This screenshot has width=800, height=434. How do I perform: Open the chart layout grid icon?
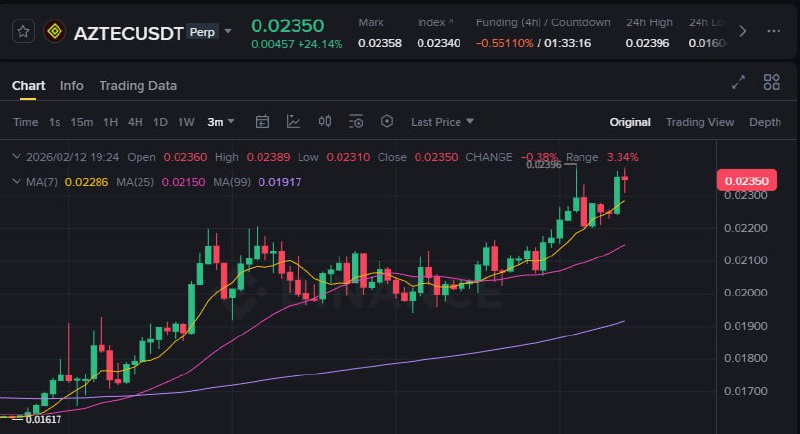tap(771, 82)
